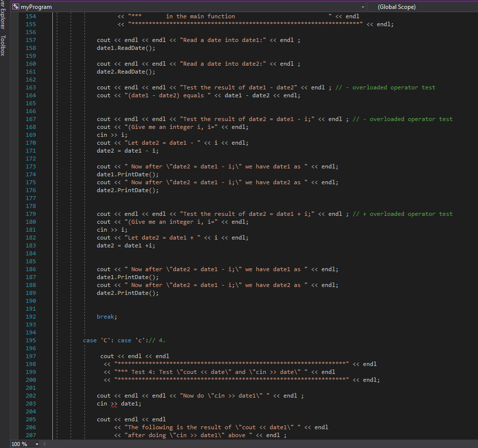Open the myProgram project dropdown

pos(363,7)
